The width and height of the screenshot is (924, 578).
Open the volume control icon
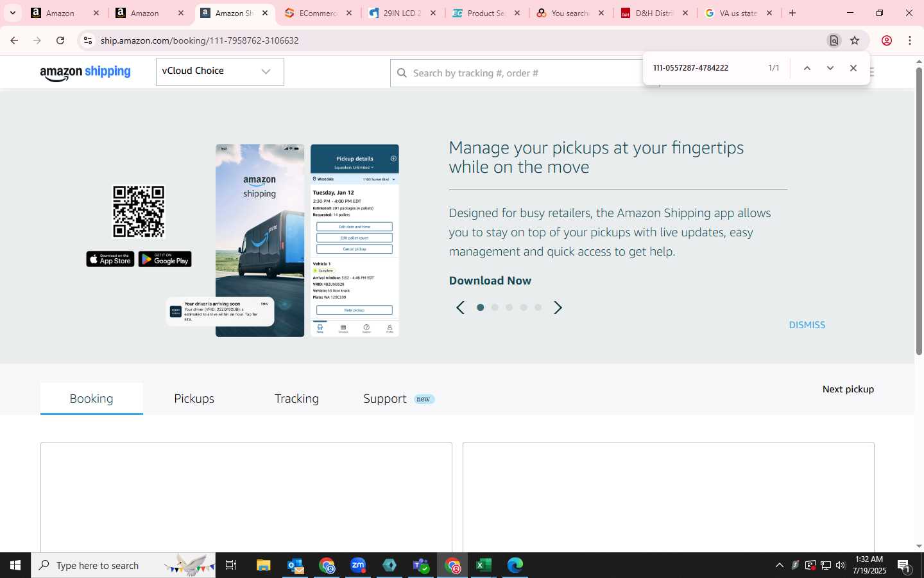click(x=841, y=565)
